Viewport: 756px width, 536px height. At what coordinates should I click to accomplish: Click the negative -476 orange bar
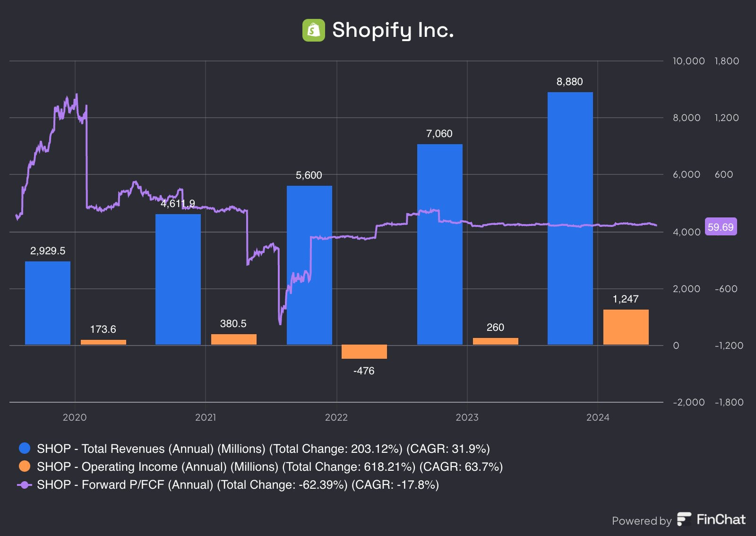[364, 352]
